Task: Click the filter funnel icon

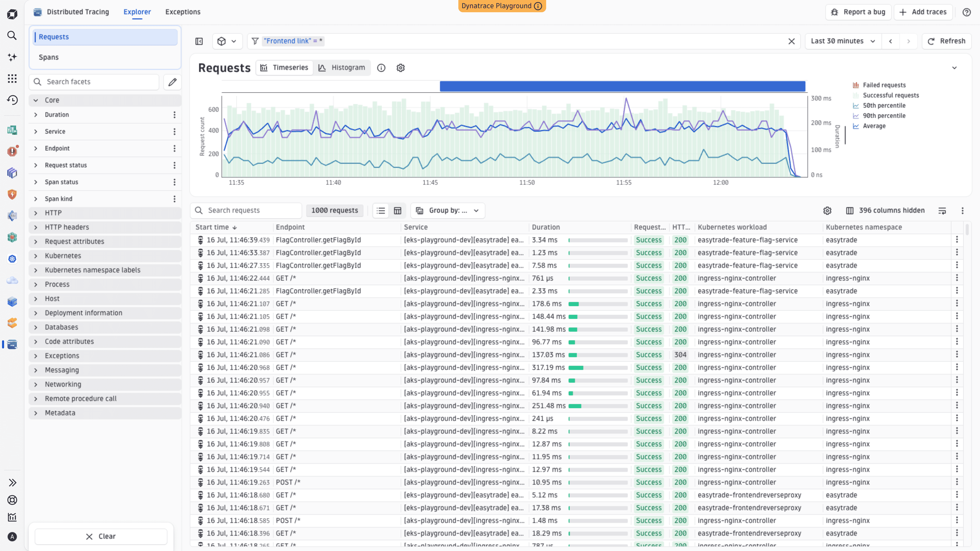Action: pyautogui.click(x=255, y=41)
